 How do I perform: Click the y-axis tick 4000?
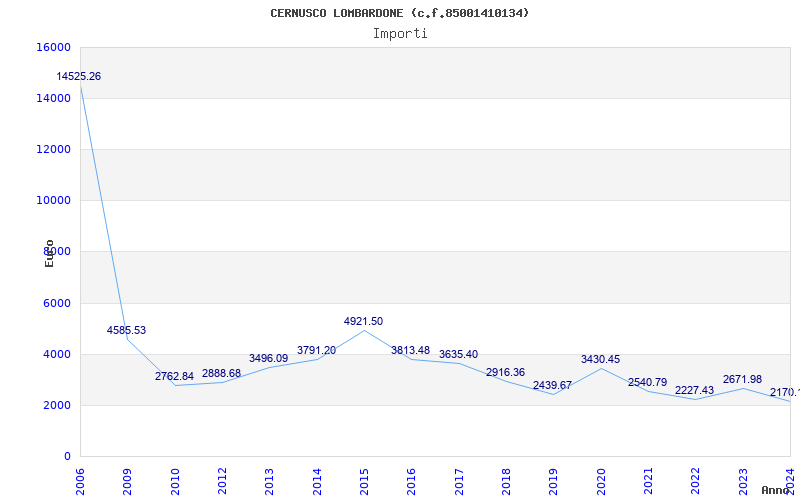click(x=56, y=355)
